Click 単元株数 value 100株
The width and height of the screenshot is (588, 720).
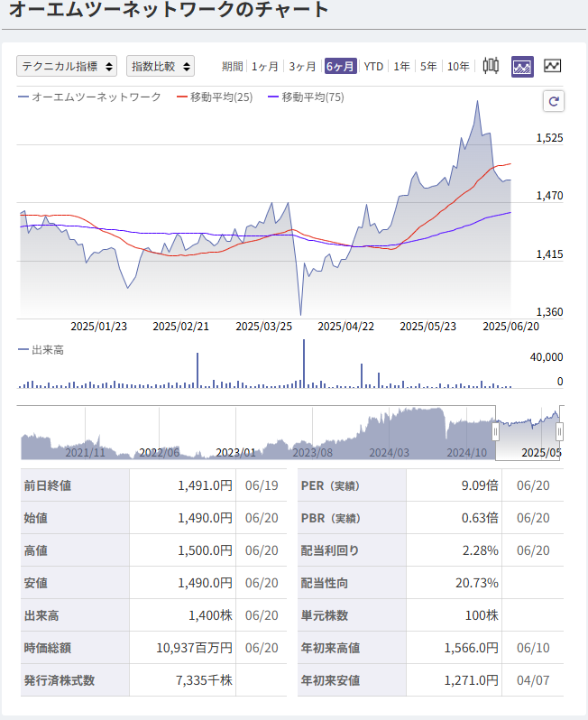482,615
